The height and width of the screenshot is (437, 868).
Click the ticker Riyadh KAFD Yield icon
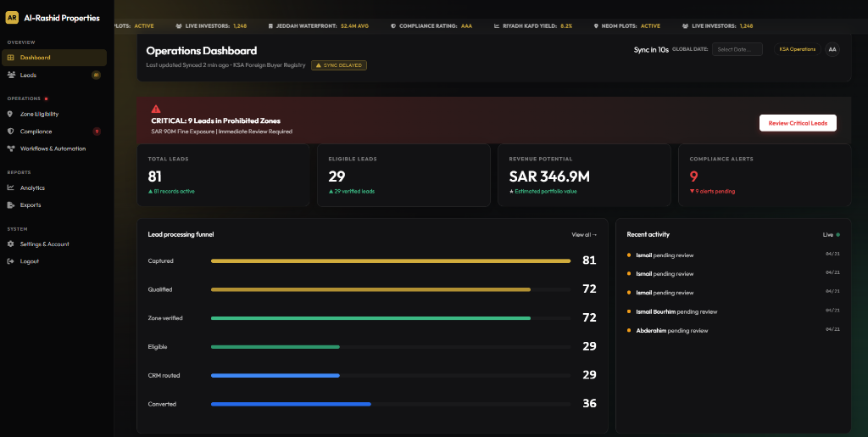coord(497,26)
